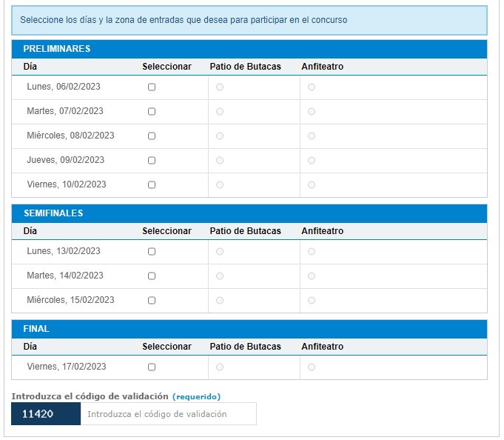Choose Patio de Butacas for Jueves 09/02/2023
504x440 pixels.
point(220,161)
